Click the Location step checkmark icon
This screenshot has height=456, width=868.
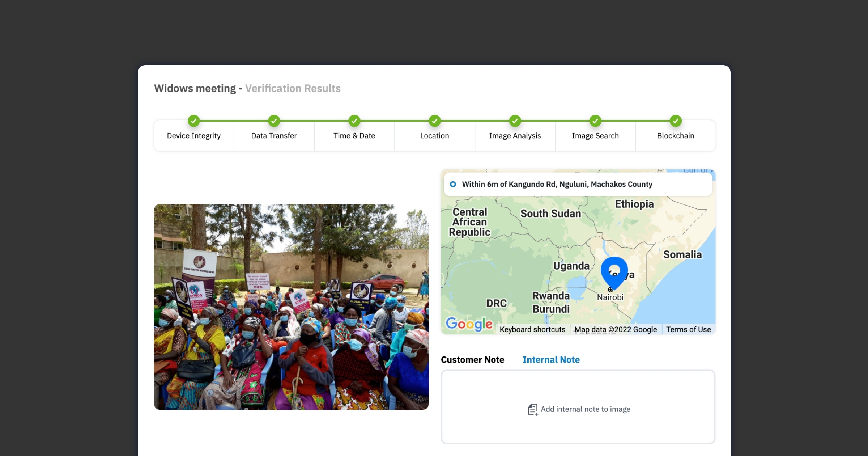(434, 121)
